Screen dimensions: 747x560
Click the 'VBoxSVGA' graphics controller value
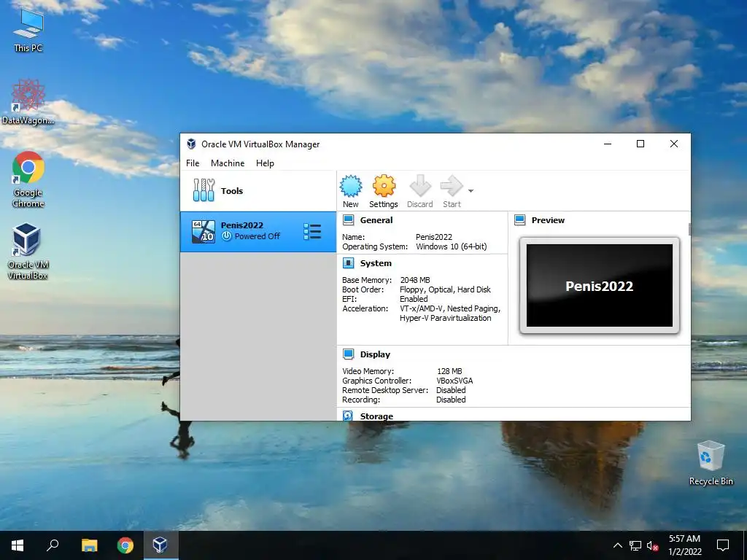[x=454, y=381]
